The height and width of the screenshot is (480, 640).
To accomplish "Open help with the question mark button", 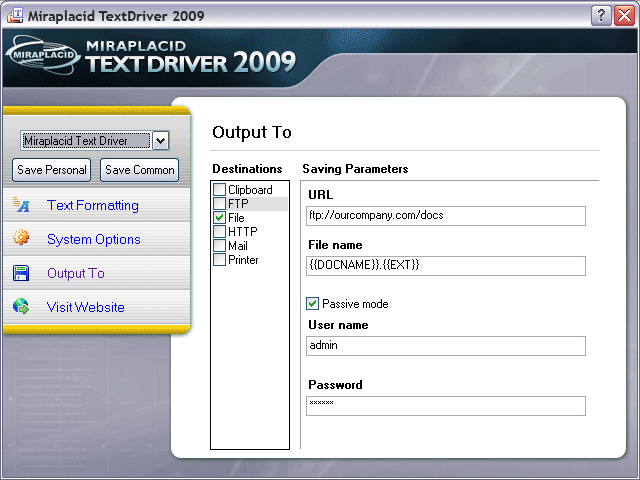I will [601, 16].
